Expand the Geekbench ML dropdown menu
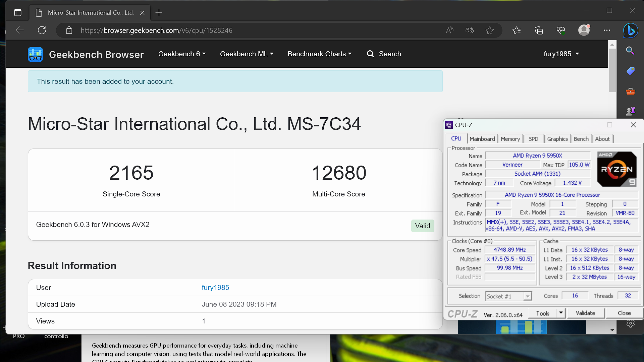 [247, 54]
